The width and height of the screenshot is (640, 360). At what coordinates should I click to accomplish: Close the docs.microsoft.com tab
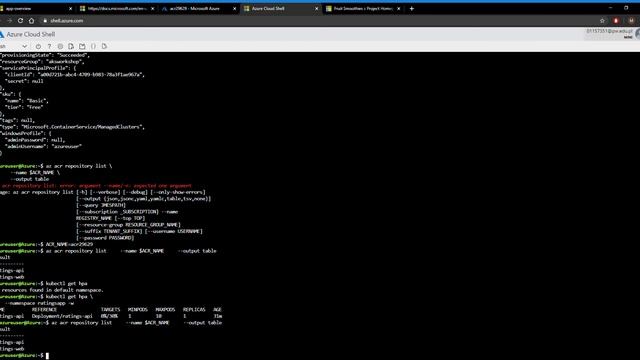tap(153, 9)
